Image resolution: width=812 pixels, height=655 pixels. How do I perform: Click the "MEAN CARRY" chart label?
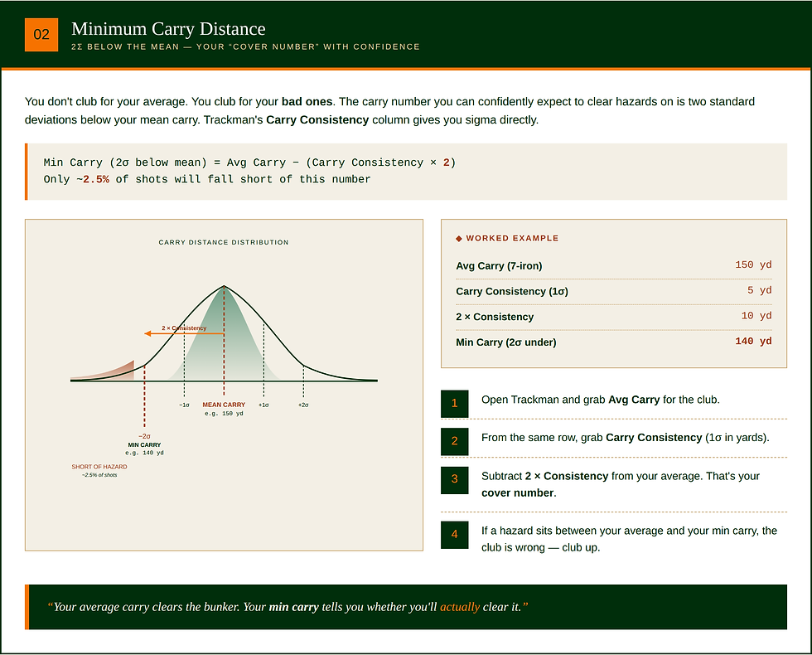(x=224, y=405)
